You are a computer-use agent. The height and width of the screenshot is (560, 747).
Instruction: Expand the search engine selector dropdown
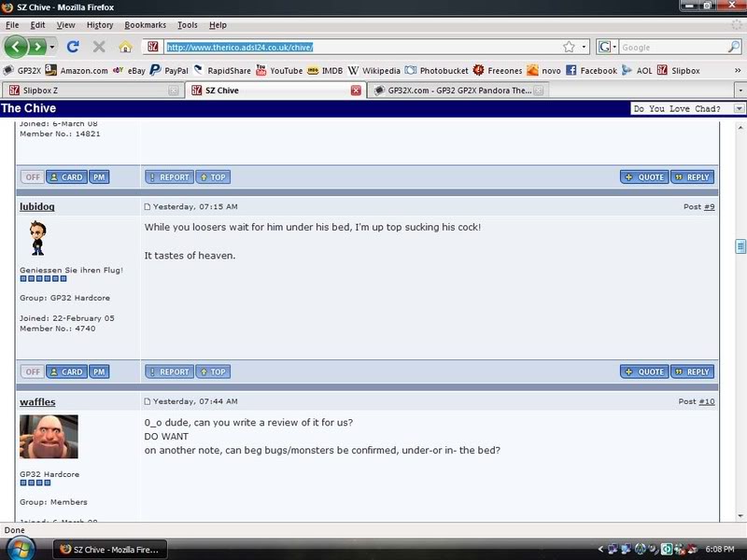pos(607,47)
